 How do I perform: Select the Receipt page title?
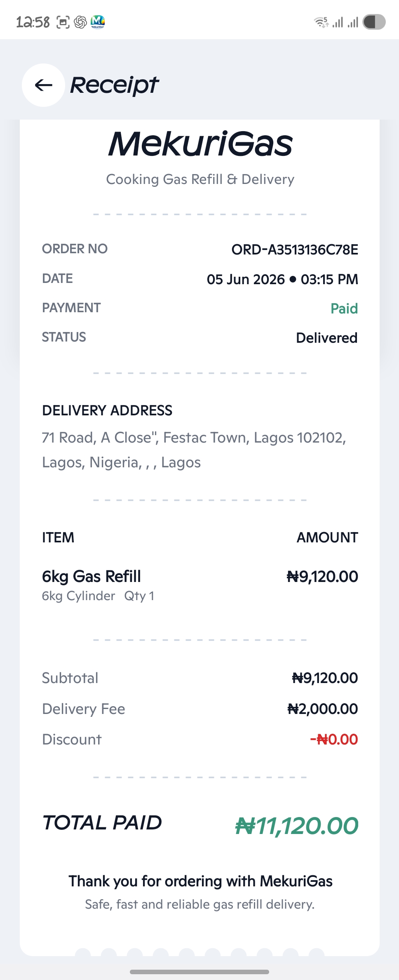pos(114,85)
